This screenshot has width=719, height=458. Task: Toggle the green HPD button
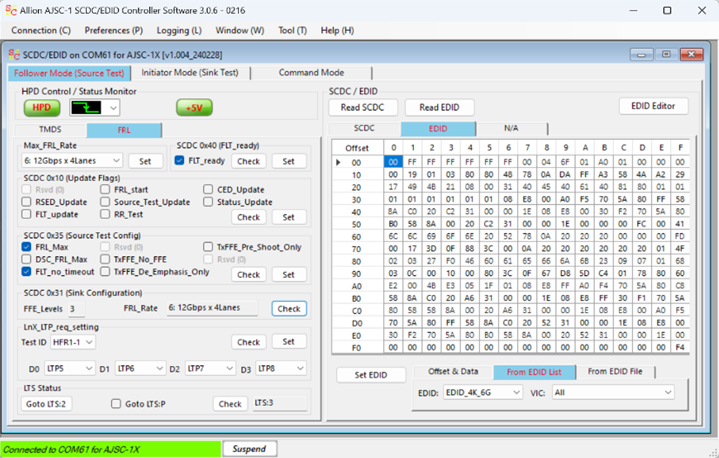tap(42, 108)
